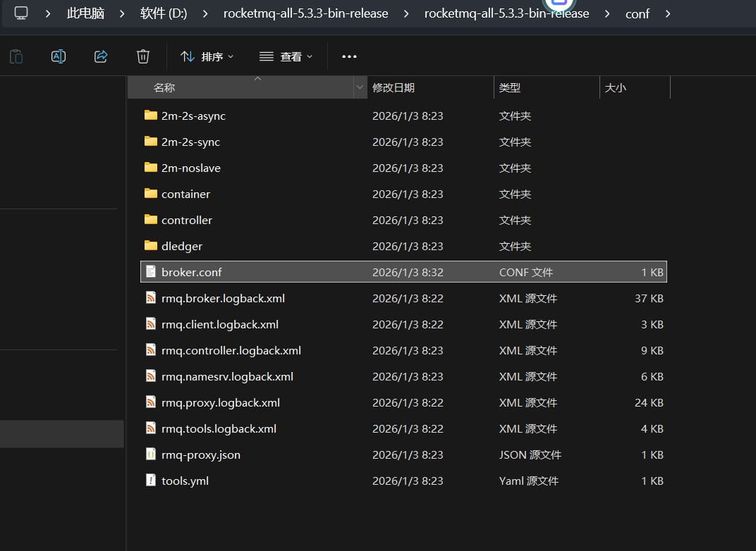Click the Paste clipboard icon
This screenshot has height=551, width=756.
pos(16,56)
